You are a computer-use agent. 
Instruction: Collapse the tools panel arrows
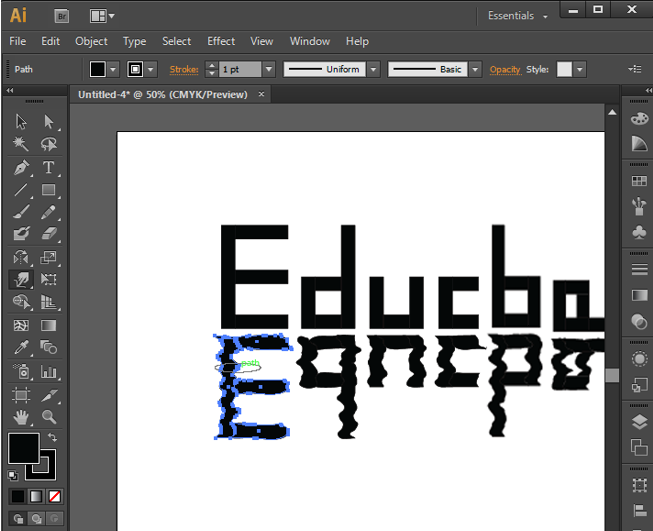click(10, 90)
